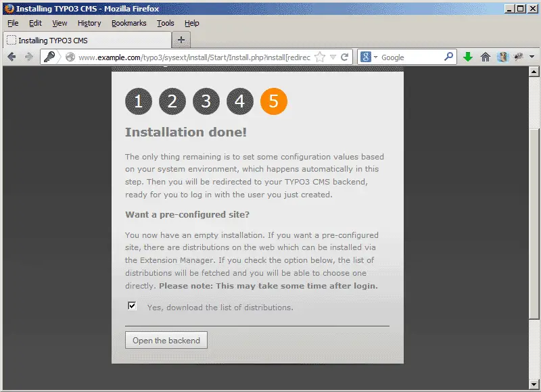Image resolution: width=541 pixels, height=392 pixels.
Task: Select installer step 4 circle
Action: pos(240,101)
